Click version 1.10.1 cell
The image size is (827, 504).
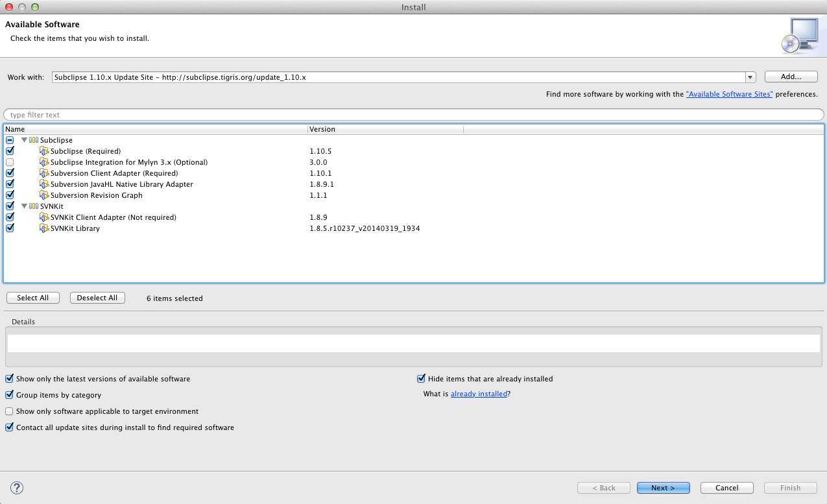[x=320, y=173]
